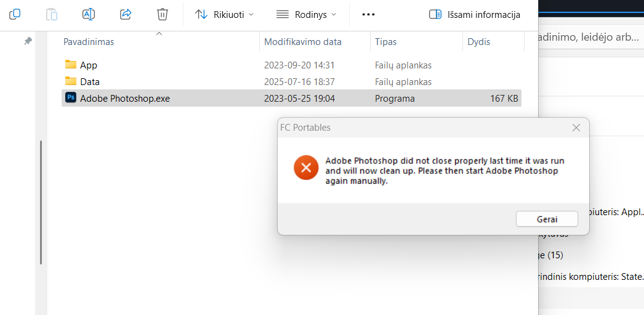The height and width of the screenshot is (315, 644).
Task: Sort by Dydis column header
Action: click(x=479, y=42)
